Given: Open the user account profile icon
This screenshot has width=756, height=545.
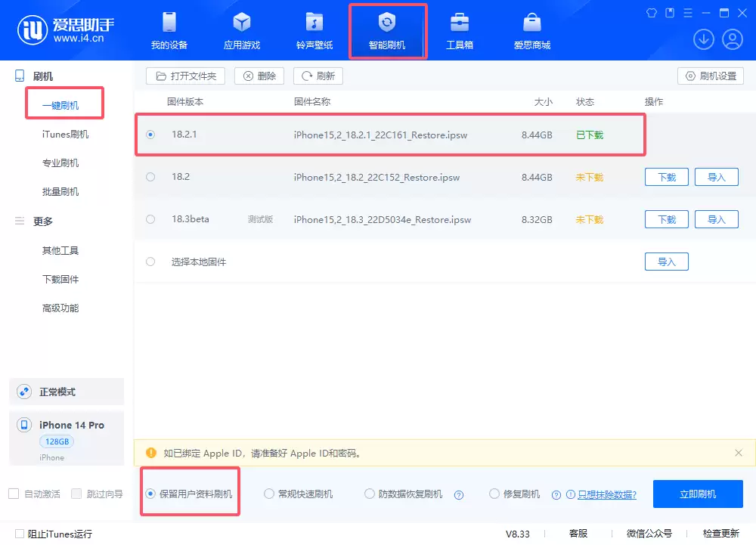Looking at the screenshot, I should click(x=732, y=39).
